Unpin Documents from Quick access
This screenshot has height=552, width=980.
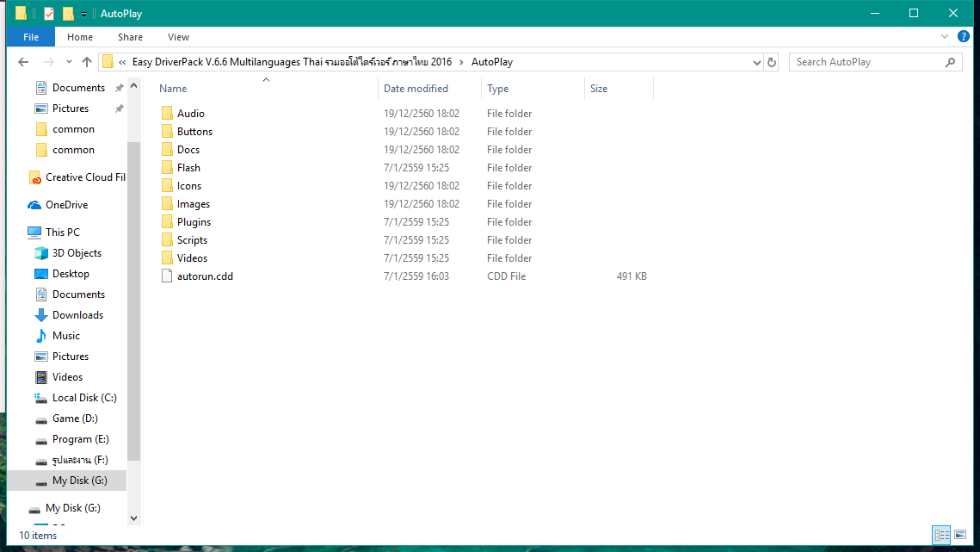(x=119, y=88)
